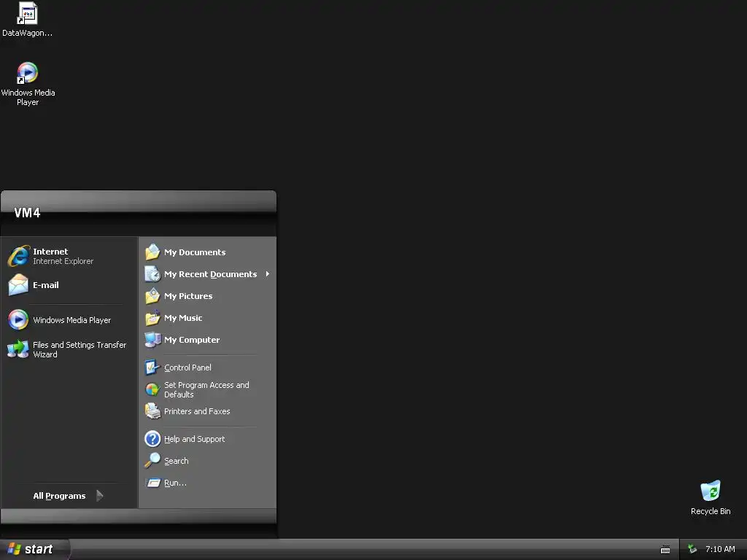Open Search text entry
747x560 pixels.
[x=177, y=461]
